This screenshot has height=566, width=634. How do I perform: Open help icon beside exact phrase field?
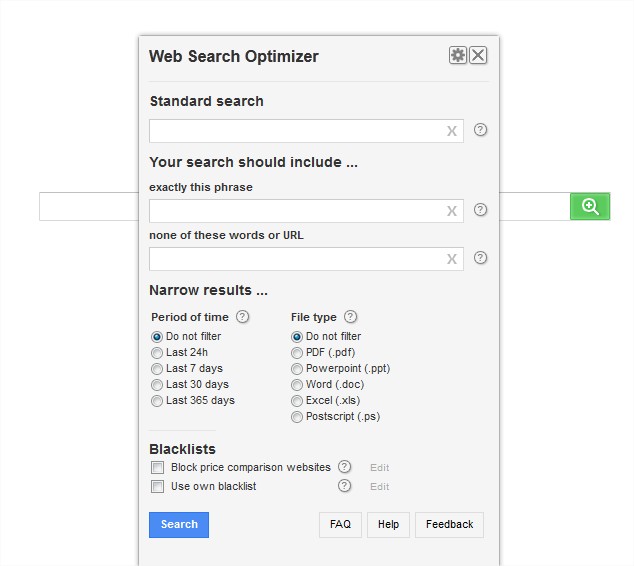click(x=480, y=210)
